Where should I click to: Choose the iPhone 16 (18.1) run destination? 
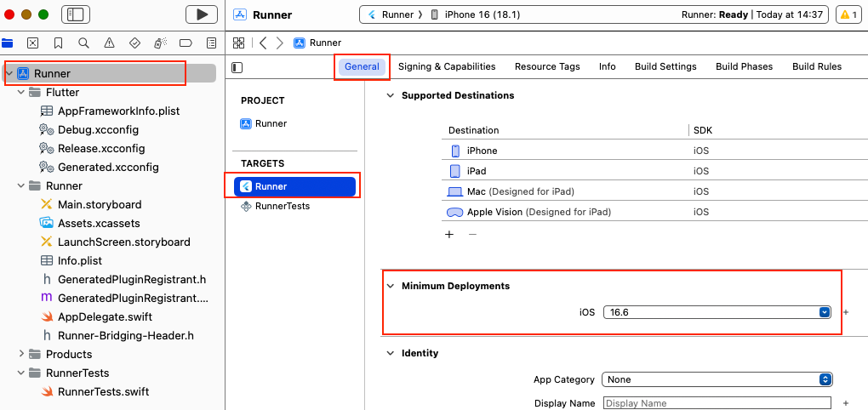pyautogui.click(x=476, y=14)
